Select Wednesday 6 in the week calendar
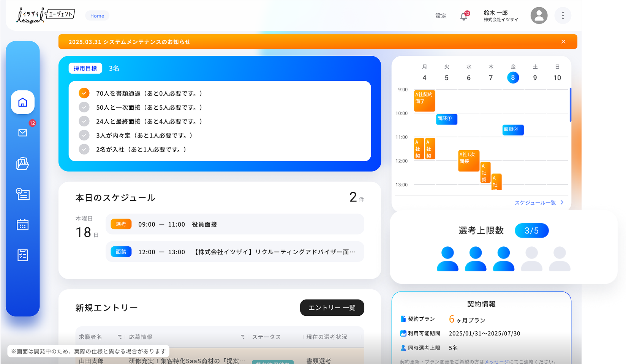 pyautogui.click(x=469, y=78)
